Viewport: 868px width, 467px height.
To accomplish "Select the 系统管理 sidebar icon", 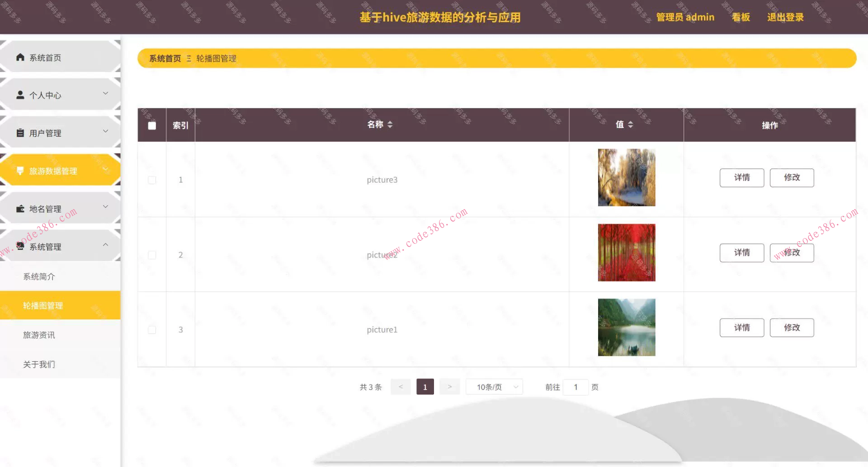I will [20, 246].
